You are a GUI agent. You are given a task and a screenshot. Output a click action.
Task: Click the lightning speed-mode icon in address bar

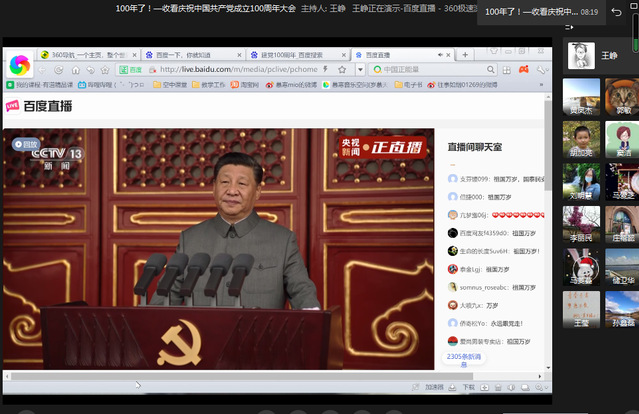click(x=326, y=69)
